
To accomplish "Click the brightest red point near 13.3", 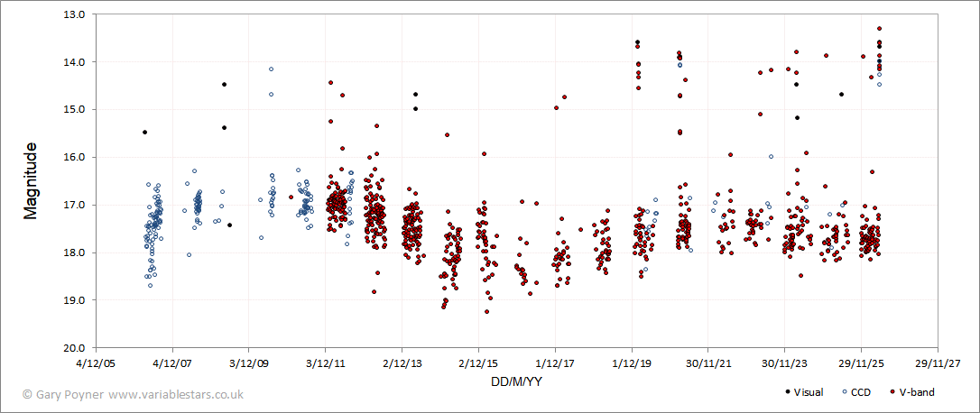I will pos(879,28).
